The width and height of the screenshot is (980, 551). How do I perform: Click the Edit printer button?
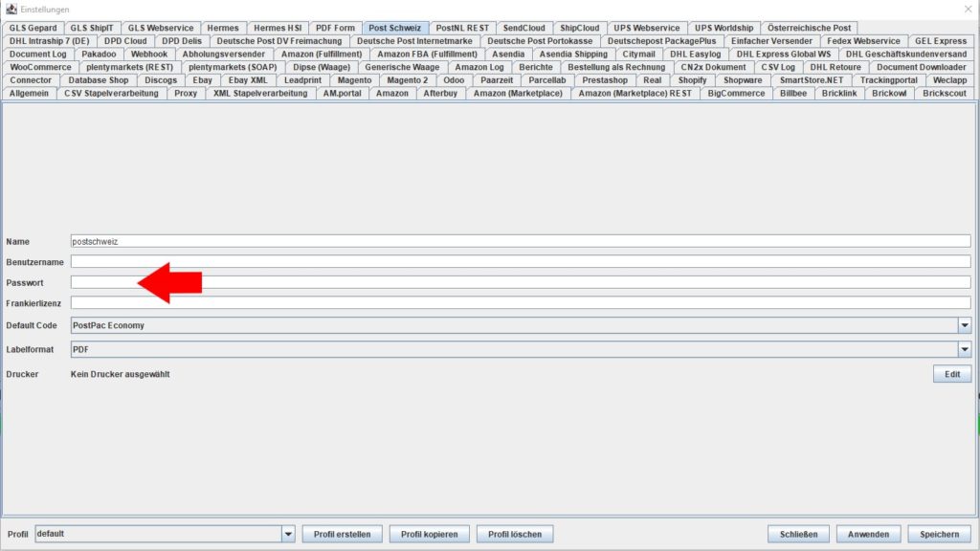[x=952, y=374]
